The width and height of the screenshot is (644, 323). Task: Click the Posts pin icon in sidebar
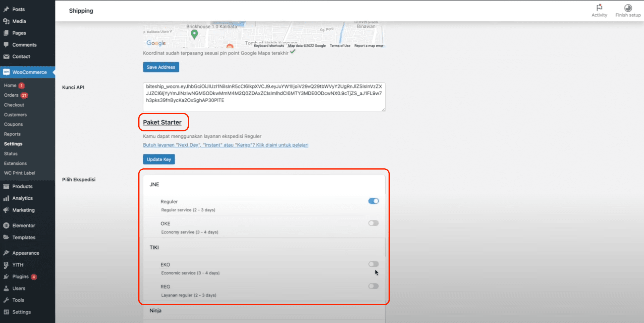click(x=6, y=9)
